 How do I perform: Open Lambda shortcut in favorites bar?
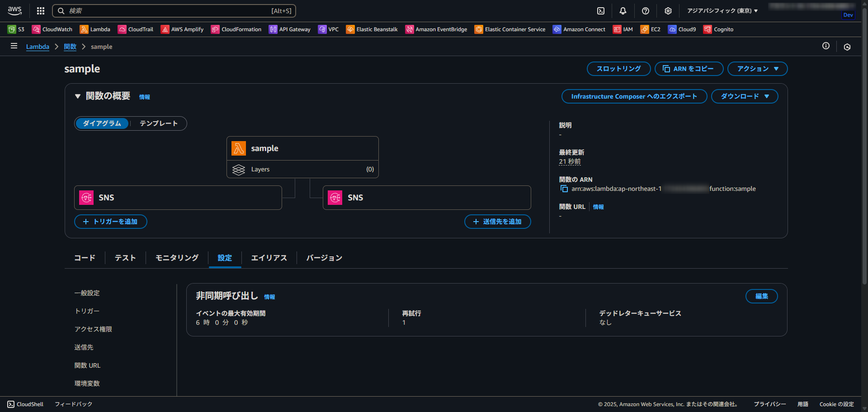pos(95,29)
